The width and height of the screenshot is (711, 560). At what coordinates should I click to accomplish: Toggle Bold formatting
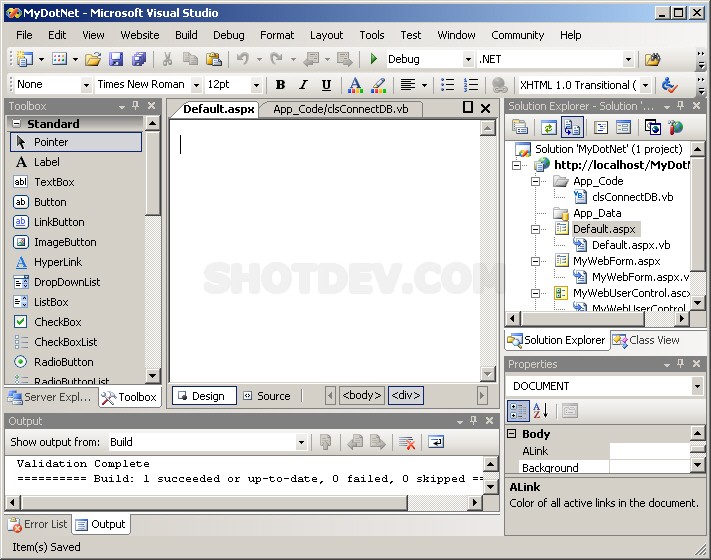pyautogui.click(x=280, y=85)
